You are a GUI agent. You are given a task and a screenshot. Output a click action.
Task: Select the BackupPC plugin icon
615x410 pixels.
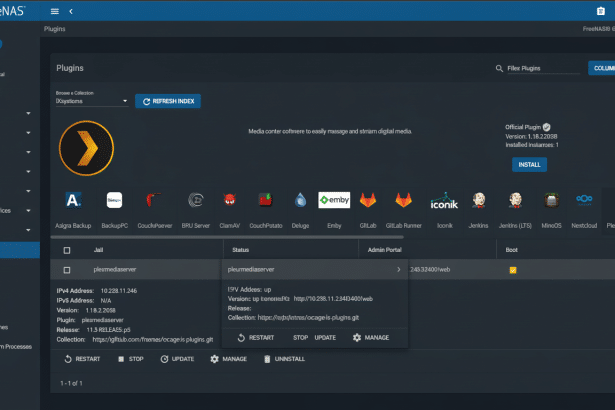click(x=115, y=200)
